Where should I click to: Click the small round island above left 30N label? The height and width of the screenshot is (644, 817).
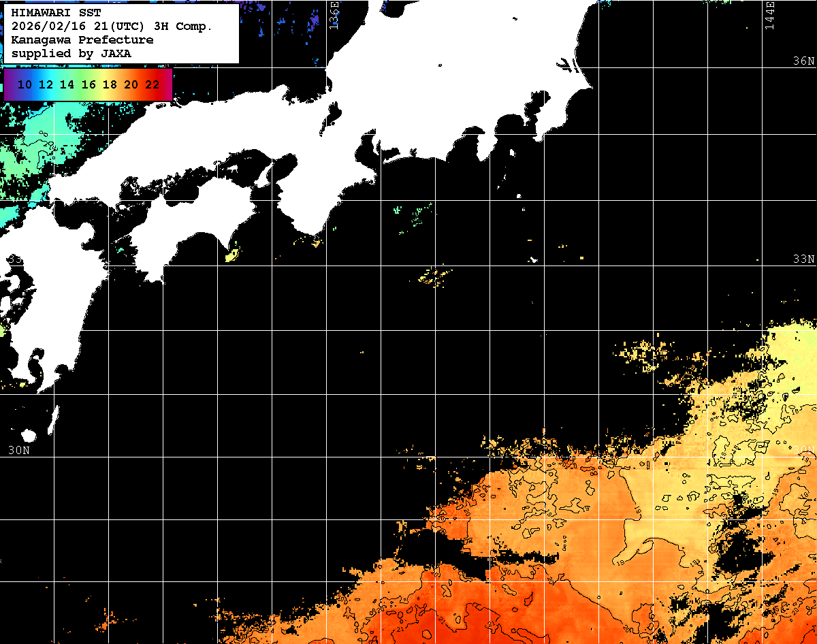point(28,435)
